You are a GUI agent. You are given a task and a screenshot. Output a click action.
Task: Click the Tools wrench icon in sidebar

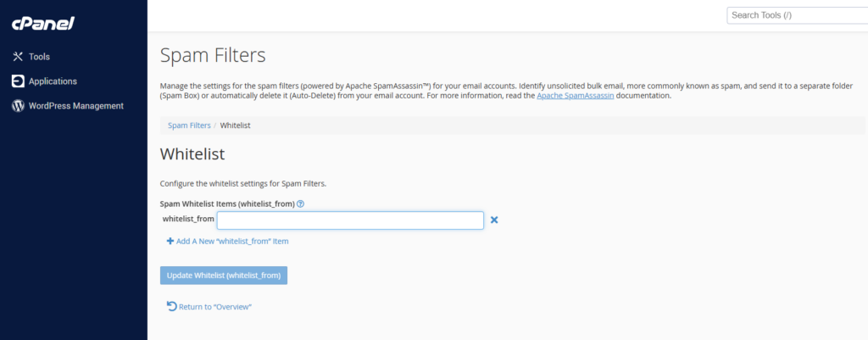tap(18, 57)
